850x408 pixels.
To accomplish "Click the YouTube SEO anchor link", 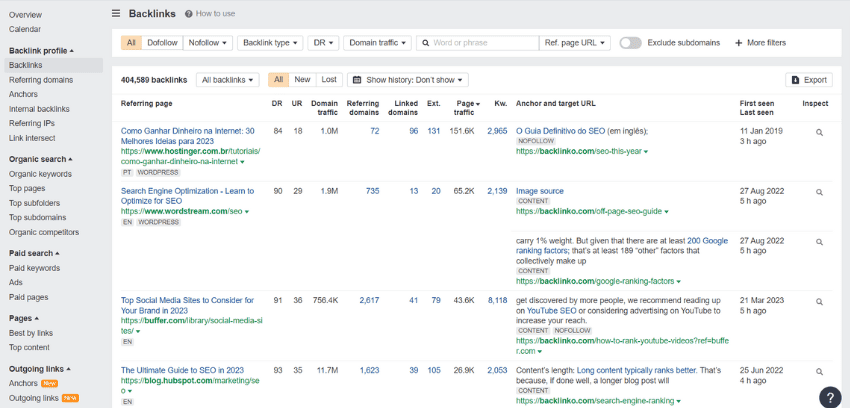I will point(551,311).
